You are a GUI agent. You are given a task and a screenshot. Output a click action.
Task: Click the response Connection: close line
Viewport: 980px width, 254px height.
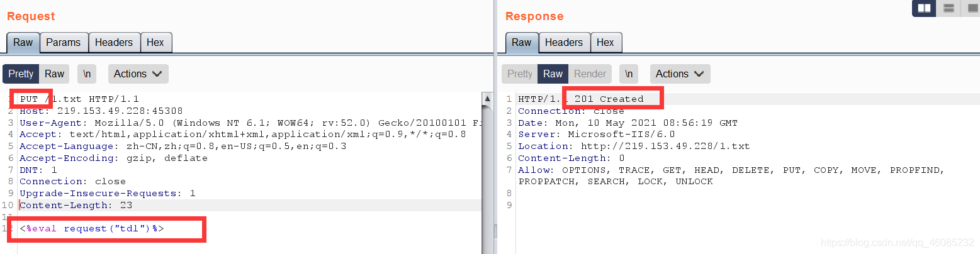pyautogui.click(x=572, y=111)
